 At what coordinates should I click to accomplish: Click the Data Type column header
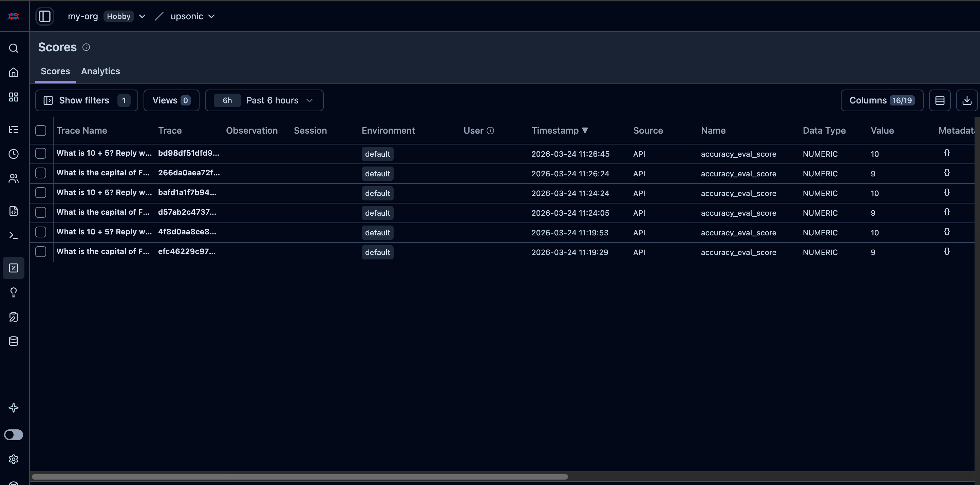[824, 131]
